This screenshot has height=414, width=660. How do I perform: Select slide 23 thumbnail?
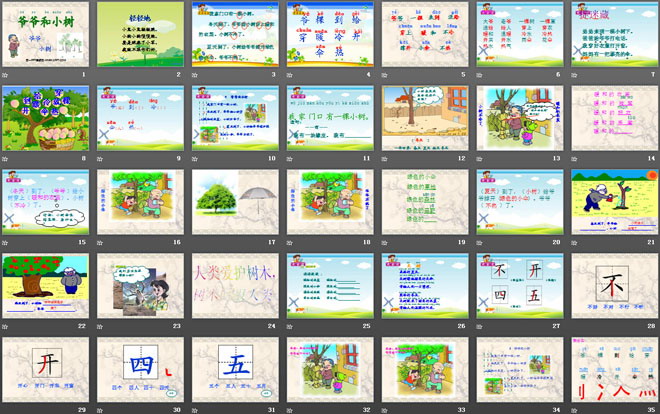click(x=141, y=286)
